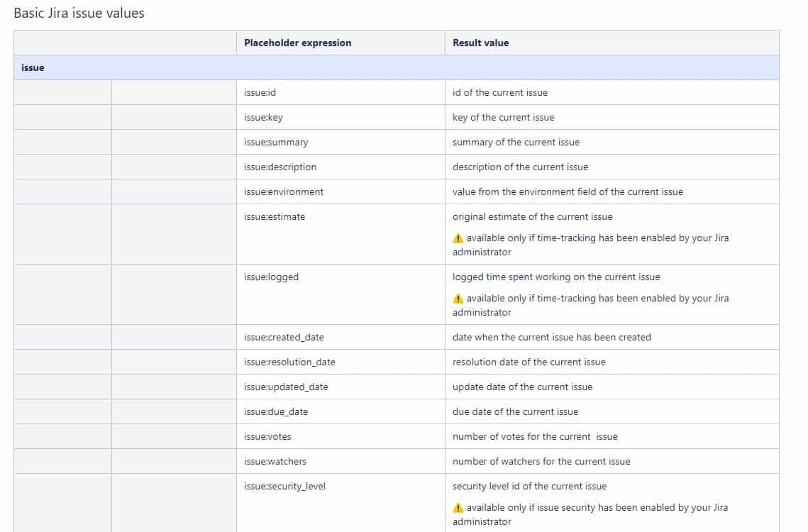Click the issue:id placeholder text
The image size is (808, 532).
[260, 92]
